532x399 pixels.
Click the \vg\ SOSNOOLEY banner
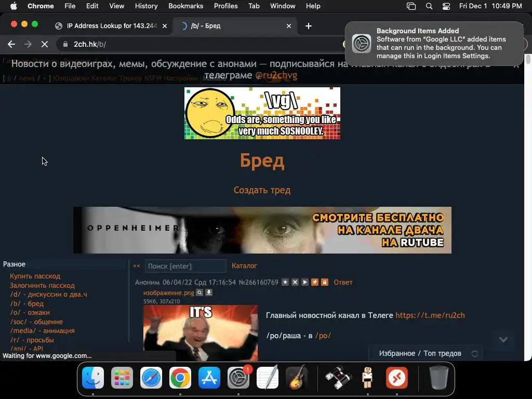coord(262,113)
